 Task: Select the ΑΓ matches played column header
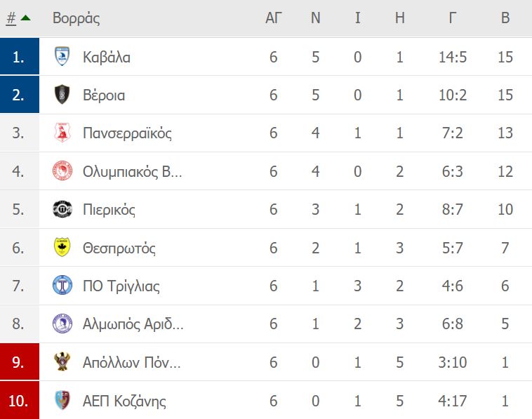(x=274, y=18)
